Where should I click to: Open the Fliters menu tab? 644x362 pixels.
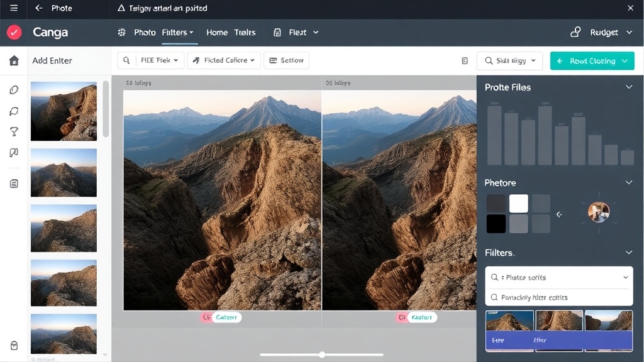pyautogui.click(x=179, y=33)
